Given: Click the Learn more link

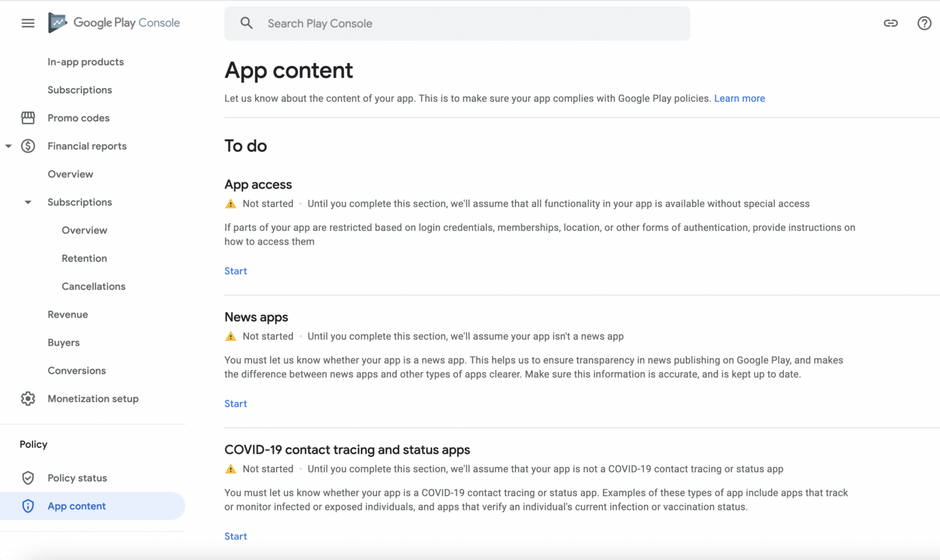Looking at the screenshot, I should tap(739, 99).
